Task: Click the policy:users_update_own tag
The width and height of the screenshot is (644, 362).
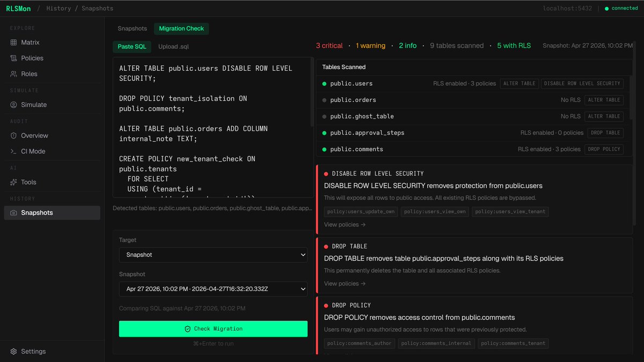Action: click(x=361, y=212)
